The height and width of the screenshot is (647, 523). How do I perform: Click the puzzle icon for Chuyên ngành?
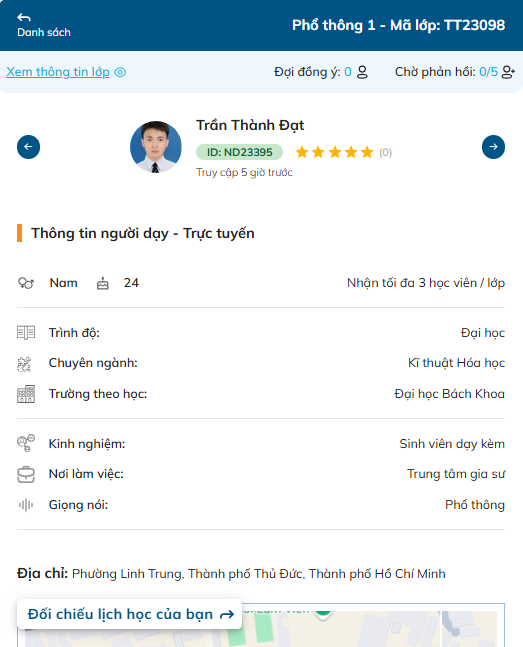coord(24,364)
